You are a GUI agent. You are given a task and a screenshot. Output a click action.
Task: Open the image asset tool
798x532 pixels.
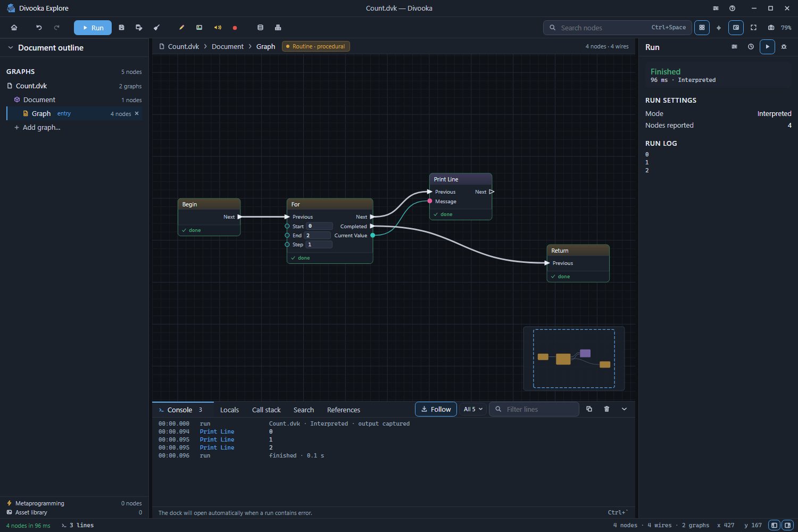(199, 28)
